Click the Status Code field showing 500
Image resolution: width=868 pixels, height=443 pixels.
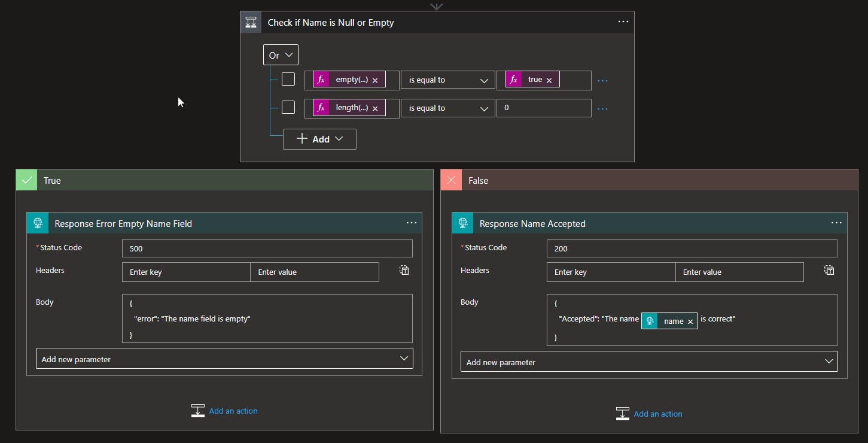(267, 248)
